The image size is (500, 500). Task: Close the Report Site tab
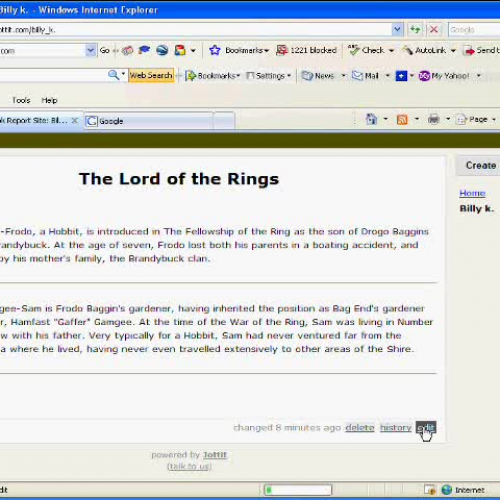click(x=75, y=120)
